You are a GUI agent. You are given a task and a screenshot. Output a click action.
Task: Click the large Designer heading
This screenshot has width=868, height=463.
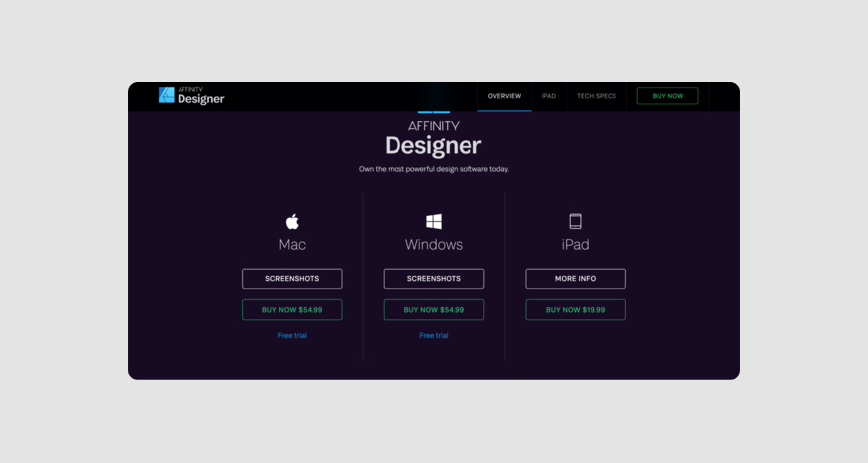tap(433, 146)
